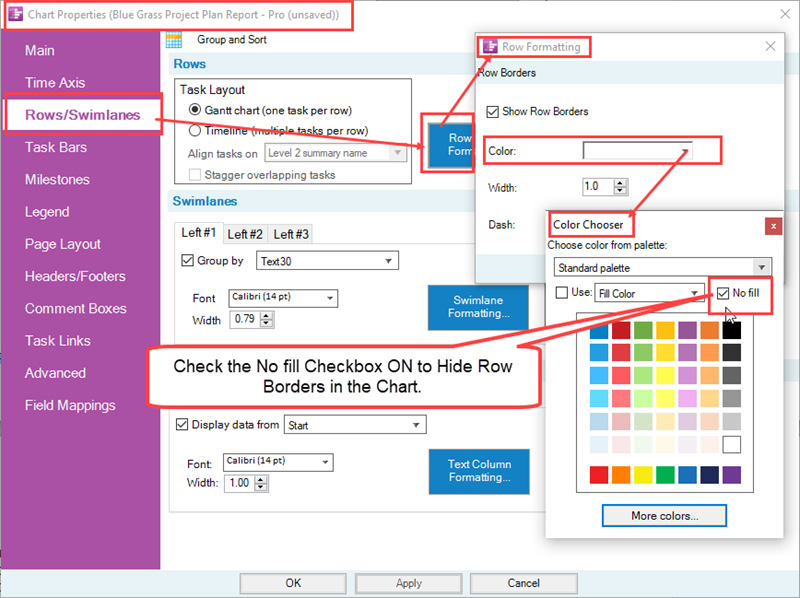The height and width of the screenshot is (598, 800).
Task: Toggle Show Row Borders checkbox
Action: (492, 111)
